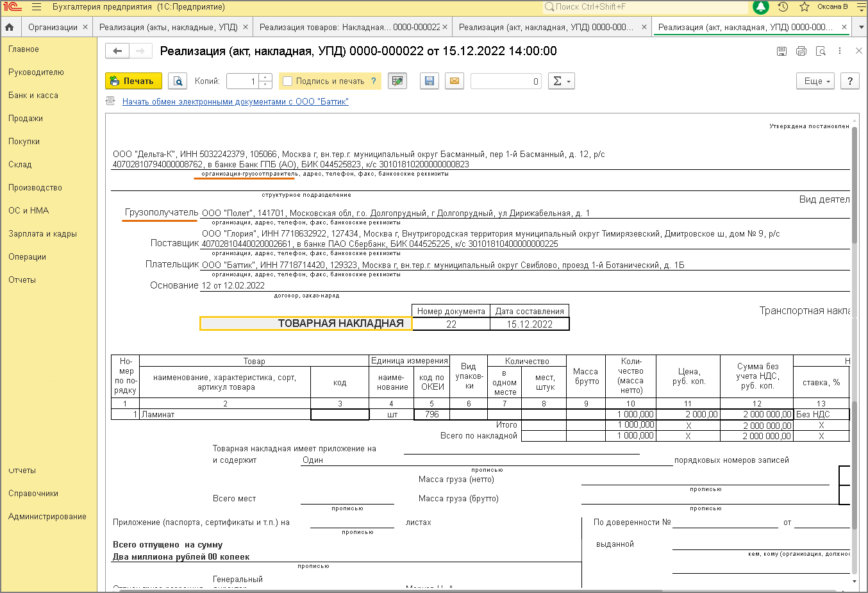The image size is (868, 593).
Task: Open the Справочники section
Action: click(x=33, y=494)
